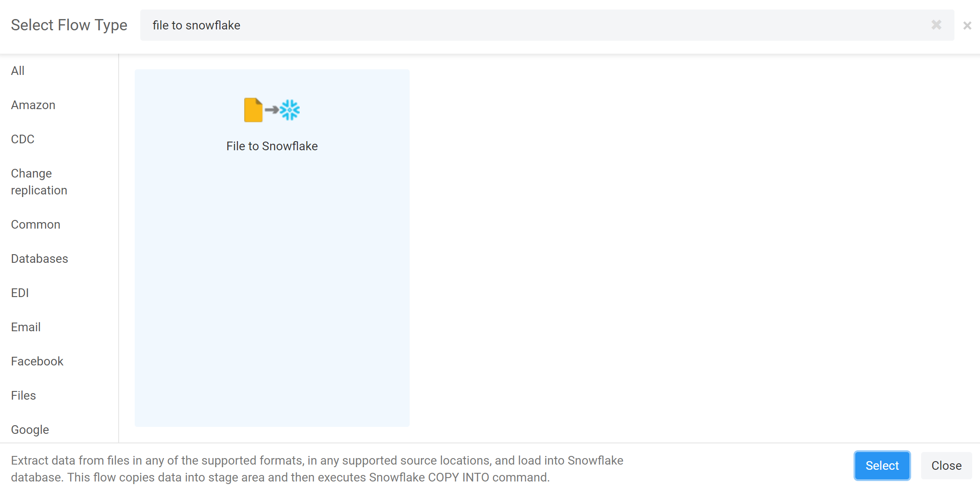This screenshot has height=491, width=980.
Task: Dismiss the dialog with the Close button
Action: point(946,465)
